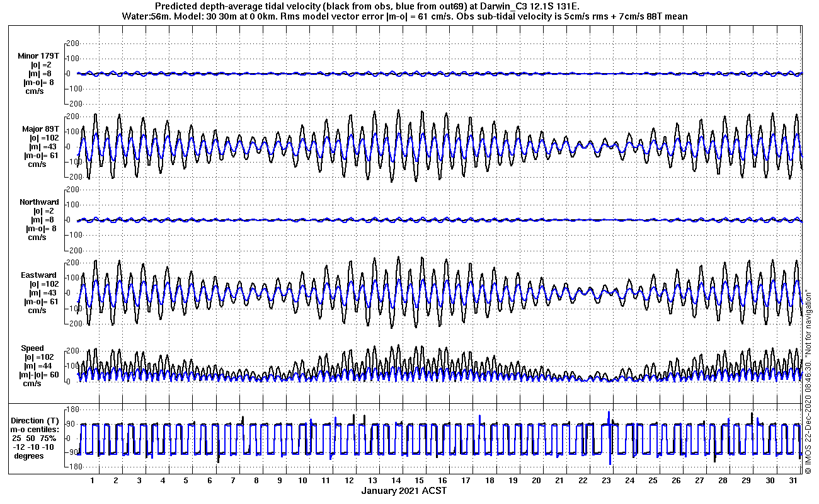Click the 200 y-tick of the Minor panel
819x504 pixels.
tap(72, 43)
